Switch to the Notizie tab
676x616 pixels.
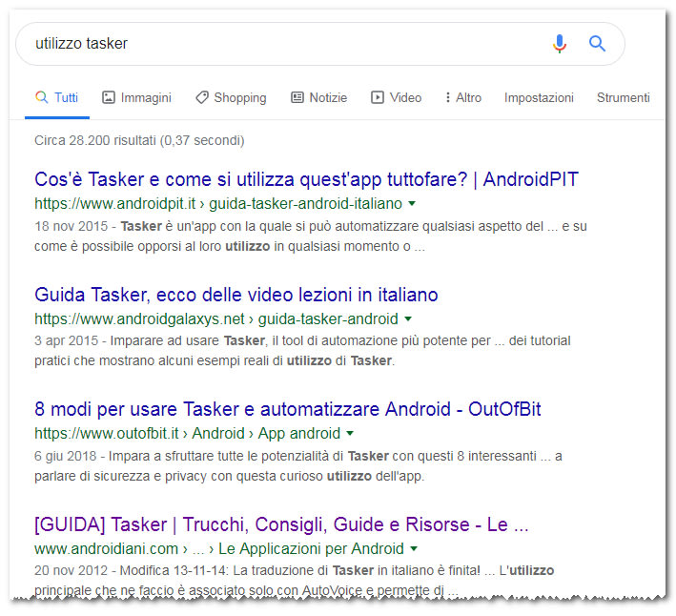point(319,97)
